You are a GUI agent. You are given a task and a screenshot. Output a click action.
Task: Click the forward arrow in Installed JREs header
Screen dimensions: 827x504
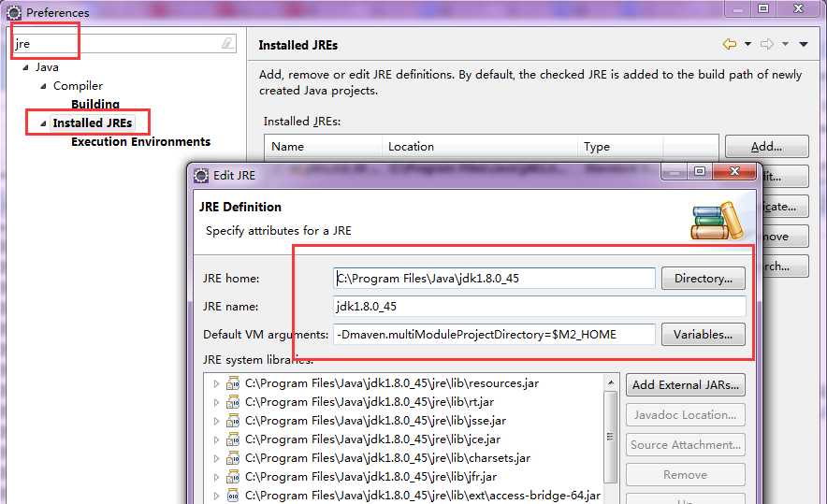(x=767, y=44)
